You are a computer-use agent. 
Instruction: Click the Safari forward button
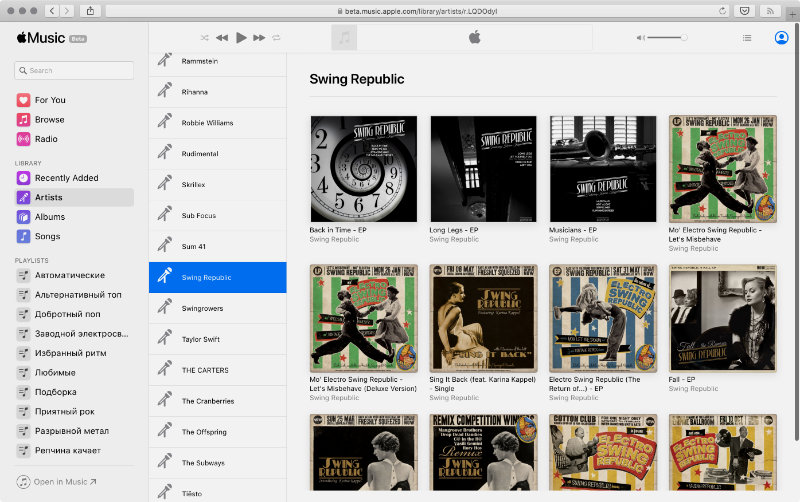[66, 11]
